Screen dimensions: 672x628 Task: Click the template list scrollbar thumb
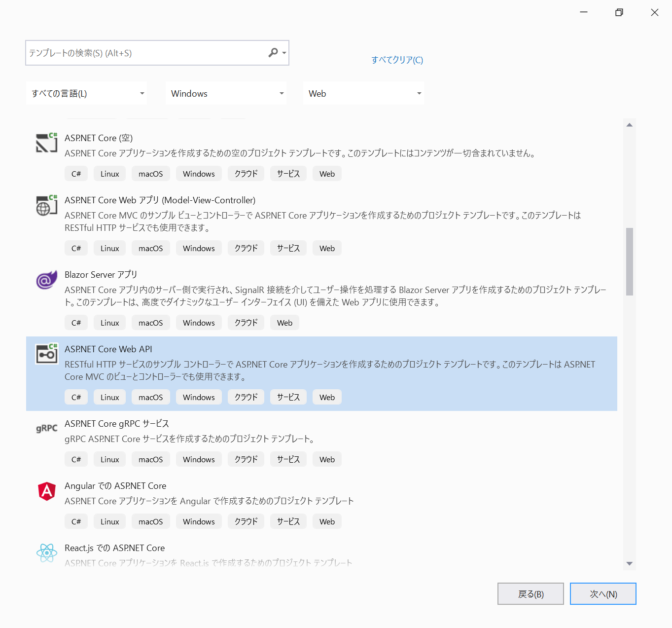pos(629,261)
